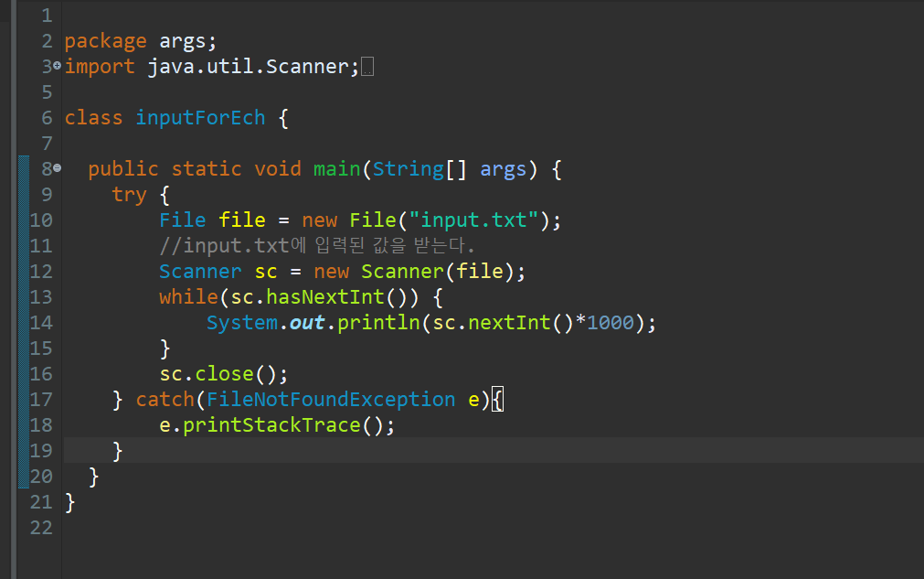
Task: Click line number 22 in the gutter
Action: [x=41, y=528]
